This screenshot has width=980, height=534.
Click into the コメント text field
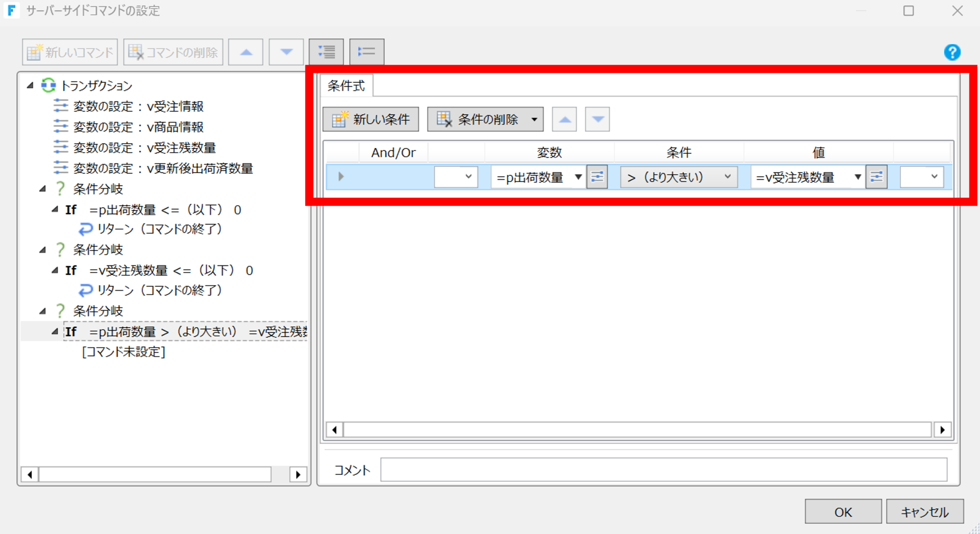(x=663, y=470)
